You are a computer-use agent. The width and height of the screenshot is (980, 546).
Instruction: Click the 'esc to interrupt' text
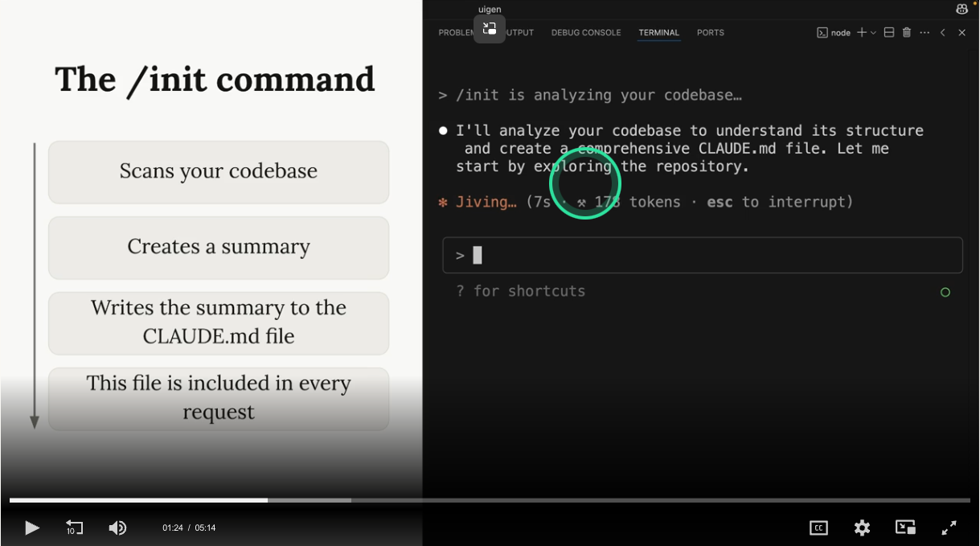780,202
